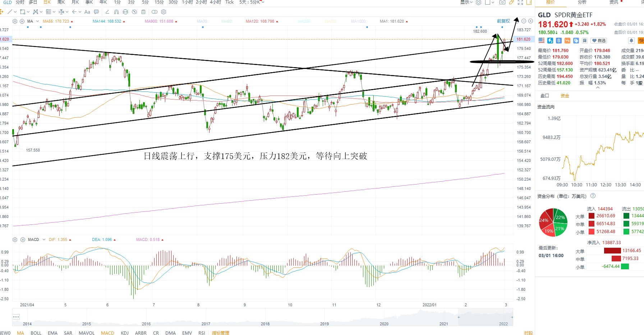Expand the Fibonacci tool dropdown arrow
The image size is (644, 335).
click(54, 12)
